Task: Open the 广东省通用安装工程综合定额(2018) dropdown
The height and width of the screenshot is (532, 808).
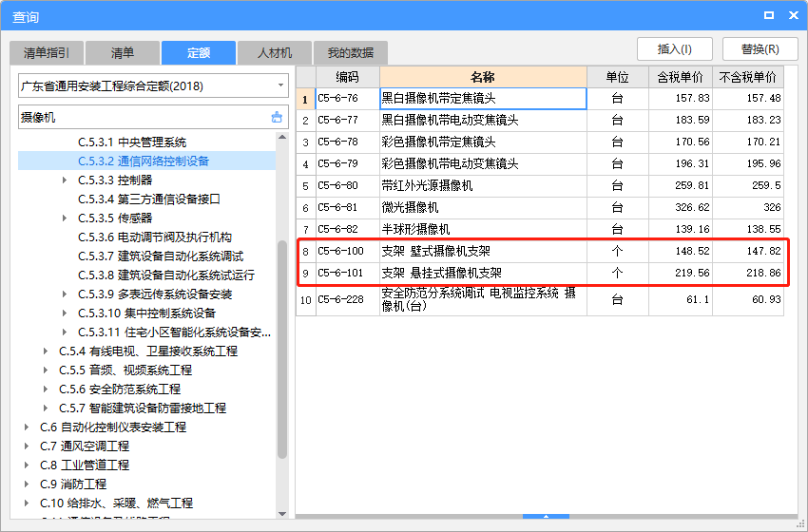Action: [x=153, y=86]
